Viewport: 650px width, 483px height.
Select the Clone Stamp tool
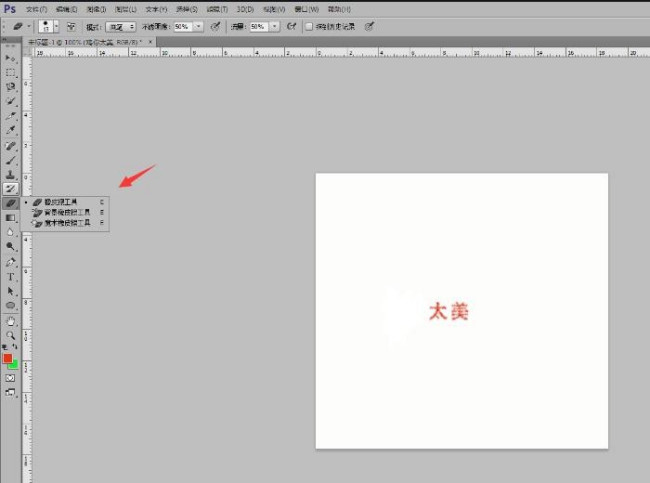(x=11, y=174)
